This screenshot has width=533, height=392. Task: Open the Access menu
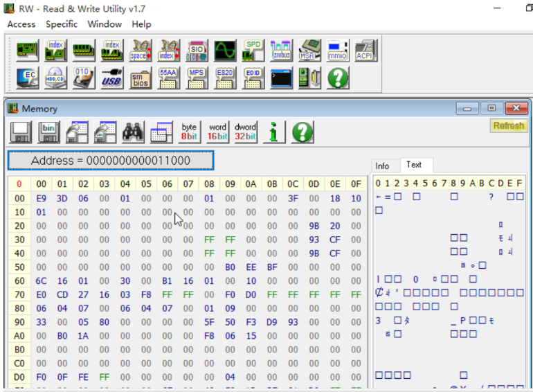click(x=21, y=24)
